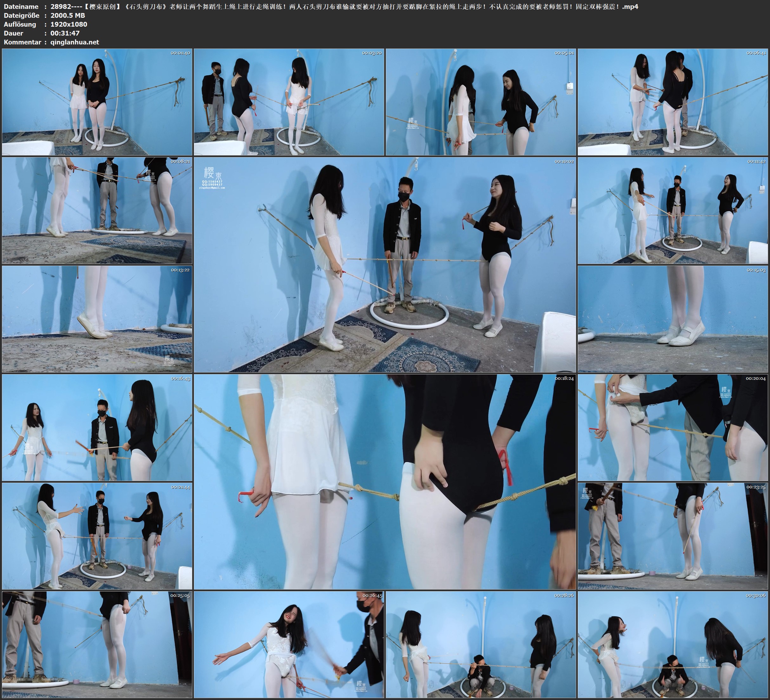Click the thumbnail stamped 00:15:03
Screen dimensions: 770x700
point(673,319)
